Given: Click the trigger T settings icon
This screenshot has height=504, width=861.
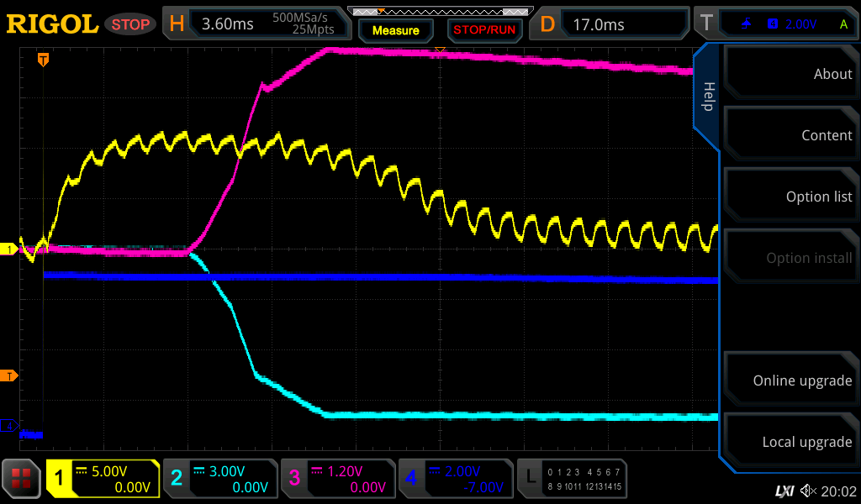Looking at the screenshot, I should click(706, 24).
